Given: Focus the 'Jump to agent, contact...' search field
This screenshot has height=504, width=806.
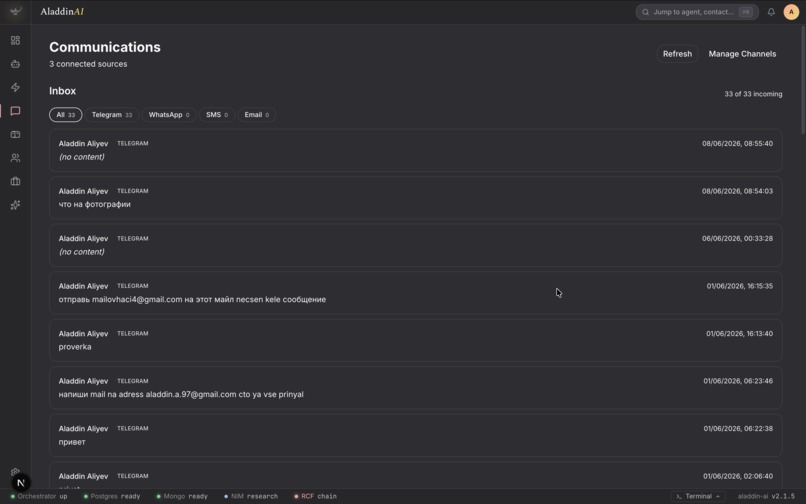Looking at the screenshot, I should [697, 12].
